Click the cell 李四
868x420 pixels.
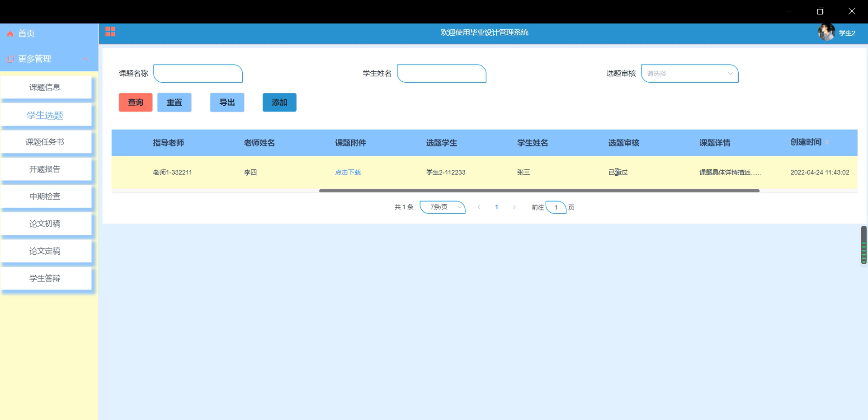[250, 173]
